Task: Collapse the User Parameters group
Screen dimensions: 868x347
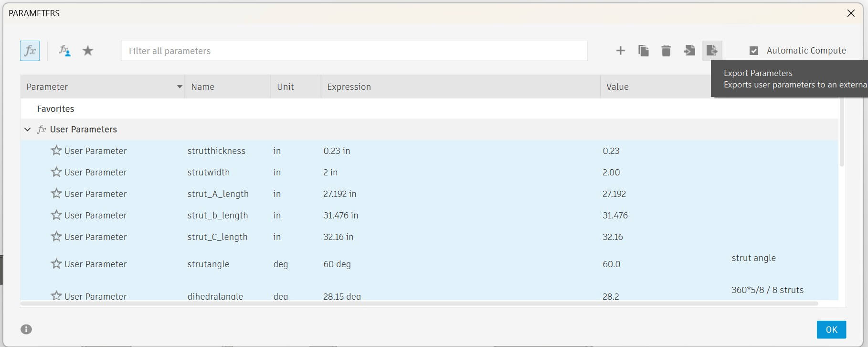Action: (28, 130)
